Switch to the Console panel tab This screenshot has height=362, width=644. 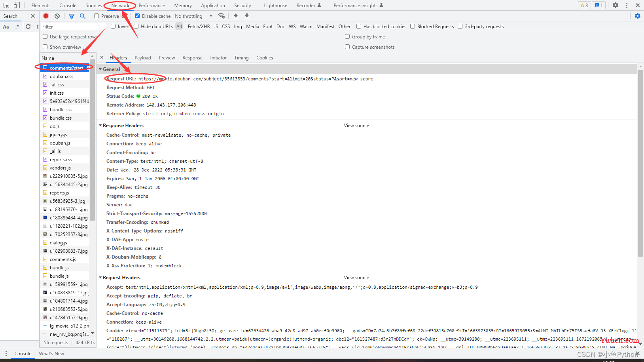(x=68, y=5)
